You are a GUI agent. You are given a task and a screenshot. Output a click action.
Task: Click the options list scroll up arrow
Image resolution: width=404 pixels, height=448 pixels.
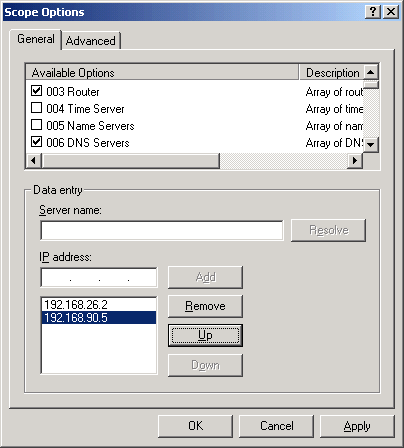371,72
